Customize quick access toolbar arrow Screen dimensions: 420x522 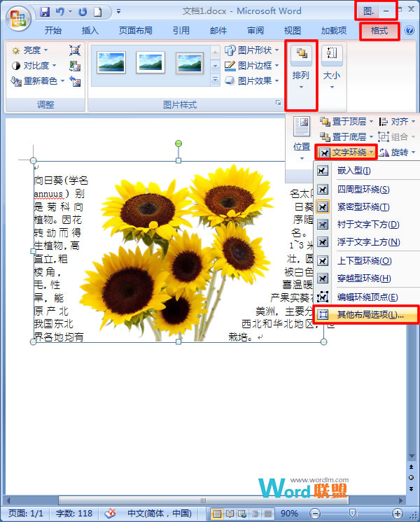coord(118,12)
